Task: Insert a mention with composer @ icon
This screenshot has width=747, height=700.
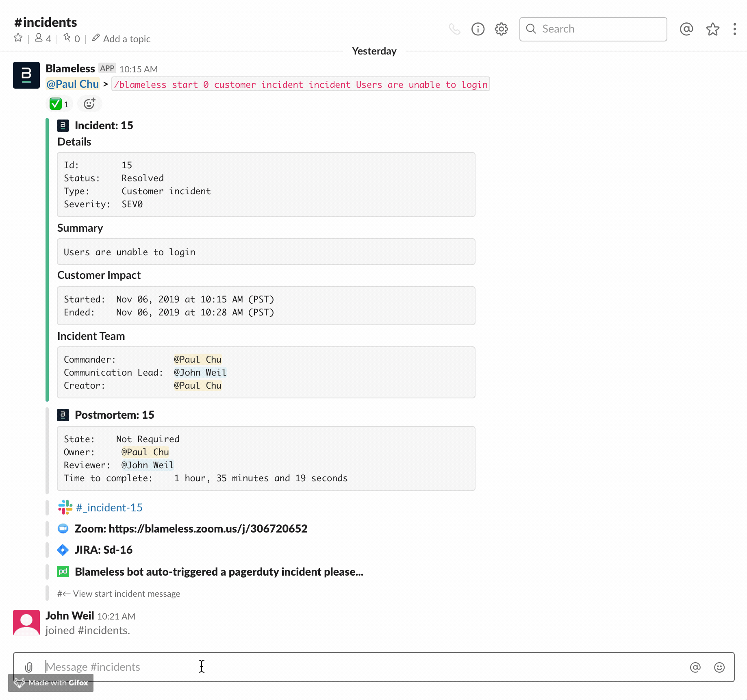Action: (695, 667)
